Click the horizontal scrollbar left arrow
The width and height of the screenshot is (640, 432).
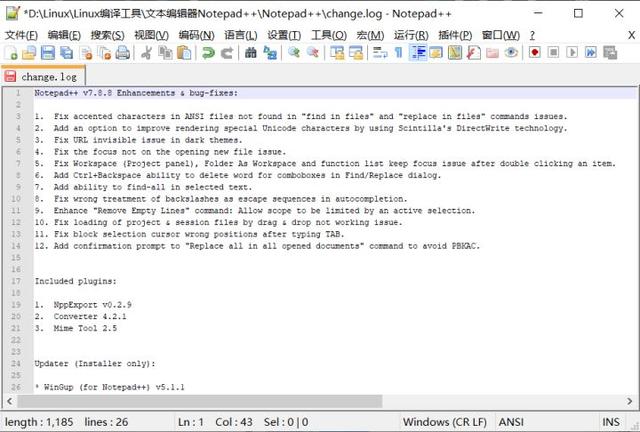[x=9, y=401]
